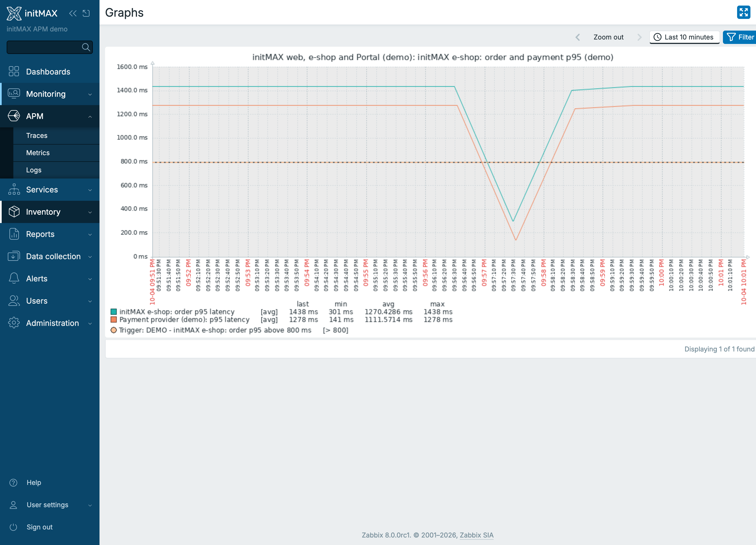Click orange Payment provider latency swatch

pos(114,319)
